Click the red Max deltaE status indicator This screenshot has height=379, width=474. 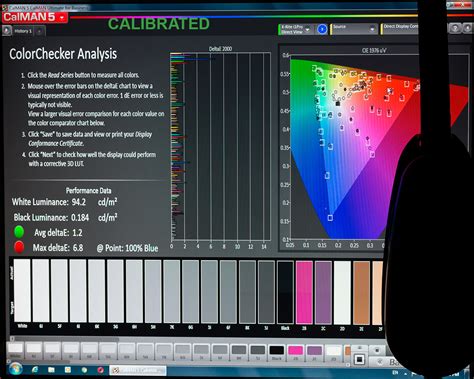19,247
